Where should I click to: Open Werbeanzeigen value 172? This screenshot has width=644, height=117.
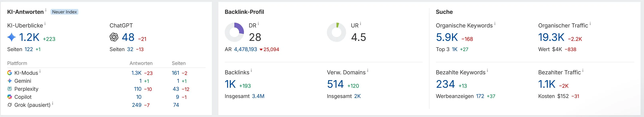click(480, 96)
